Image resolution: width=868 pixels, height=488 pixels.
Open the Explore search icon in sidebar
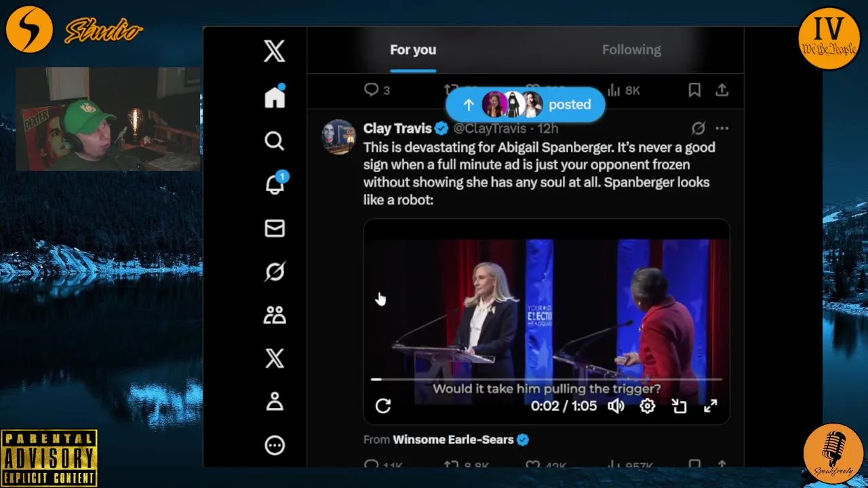tap(275, 141)
